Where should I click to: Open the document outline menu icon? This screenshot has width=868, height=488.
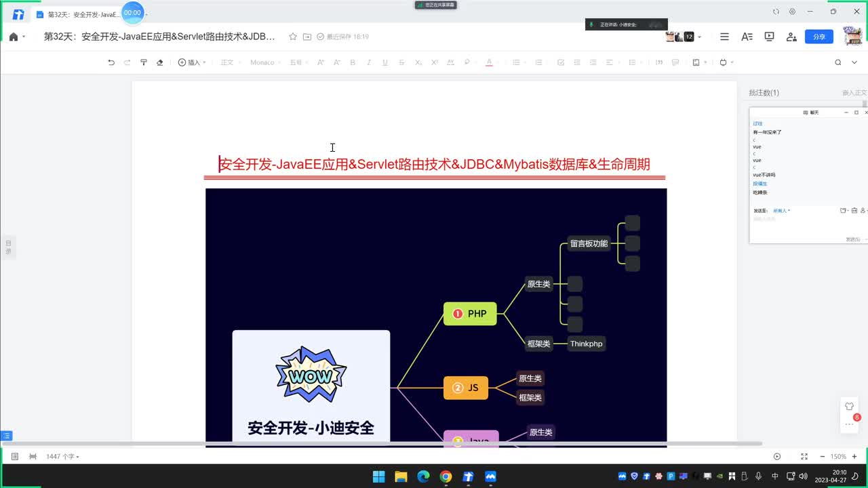[x=724, y=37]
